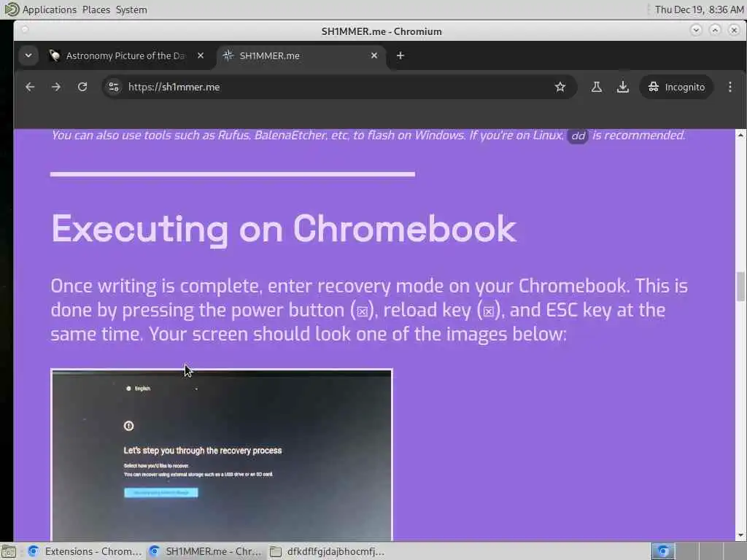Close the SH1MMER.me tab
The image size is (747, 560).
point(374,55)
